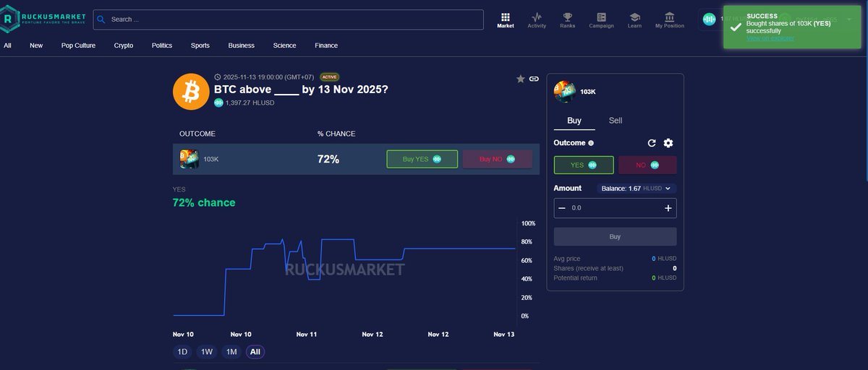The width and height of the screenshot is (868, 370).
Task: Click Buy NO in 103K outcome row
Action: tap(497, 159)
